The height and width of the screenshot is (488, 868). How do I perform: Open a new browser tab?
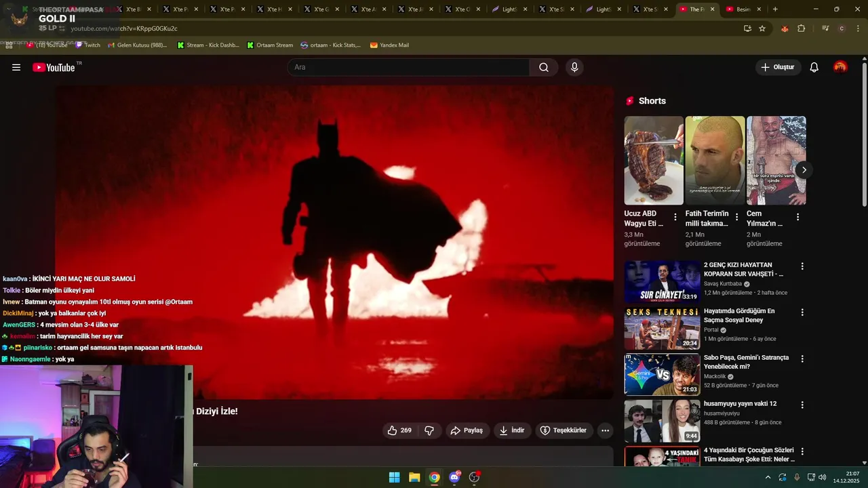(x=775, y=9)
